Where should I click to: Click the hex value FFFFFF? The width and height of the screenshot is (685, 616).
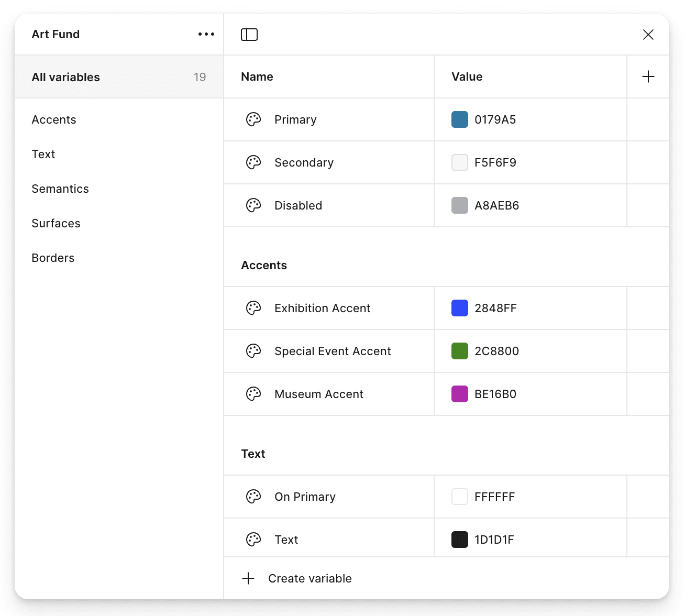(494, 497)
